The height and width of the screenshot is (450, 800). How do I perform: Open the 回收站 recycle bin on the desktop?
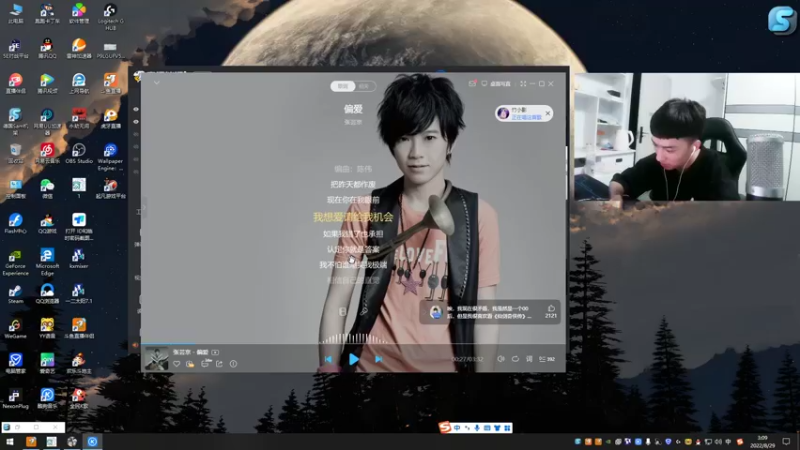pos(15,154)
